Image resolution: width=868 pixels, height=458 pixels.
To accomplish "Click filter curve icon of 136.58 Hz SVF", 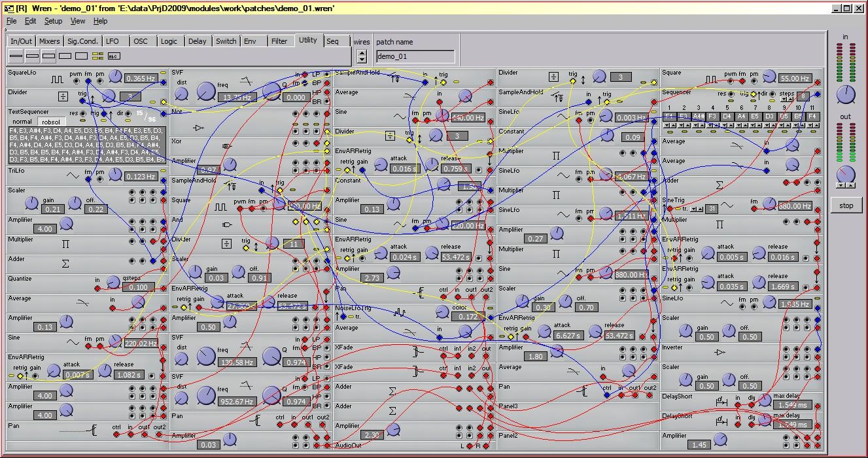I will (x=246, y=345).
